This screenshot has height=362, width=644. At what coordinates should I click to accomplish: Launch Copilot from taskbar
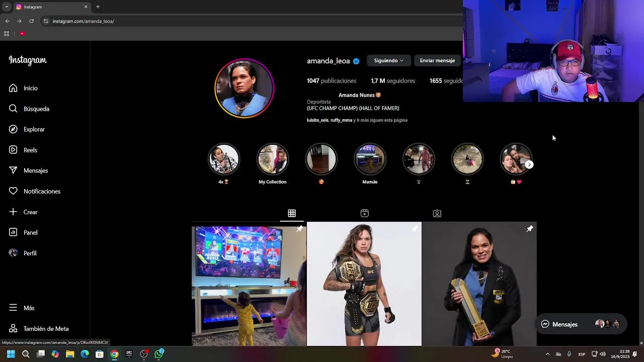pyautogui.click(x=55, y=354)
